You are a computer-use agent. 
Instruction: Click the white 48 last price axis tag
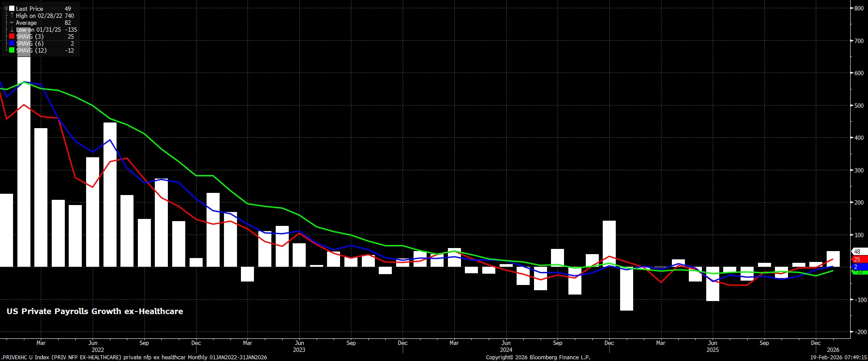pyautogui.click(x=857, y=252)
